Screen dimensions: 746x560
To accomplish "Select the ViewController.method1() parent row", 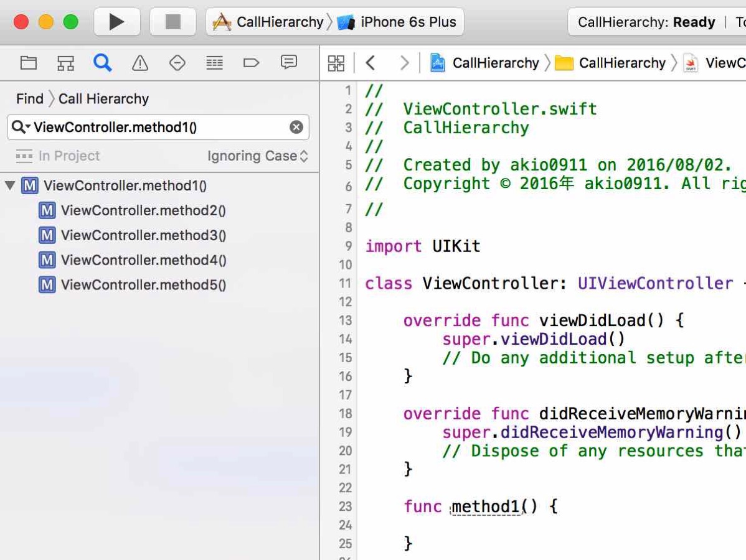I will pos(159,185).
